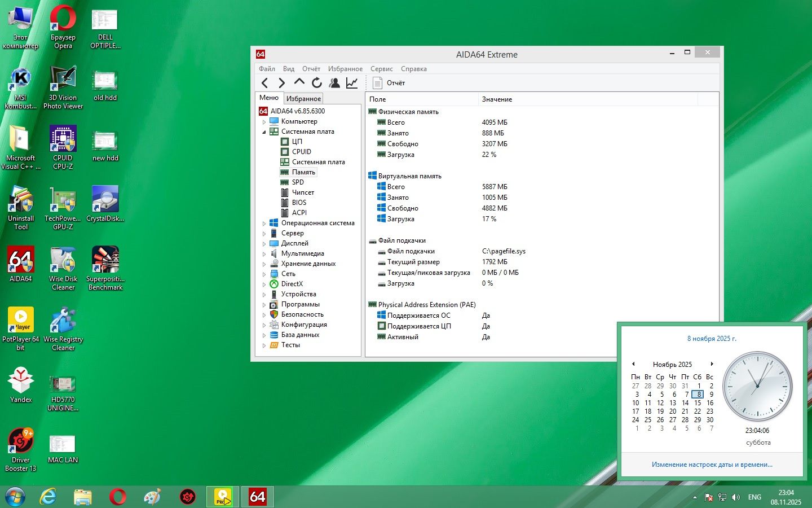The width and height of the screenshot is (812, 508).
Task: Expand the Хранение данных tree node
Action: [264, 264]
